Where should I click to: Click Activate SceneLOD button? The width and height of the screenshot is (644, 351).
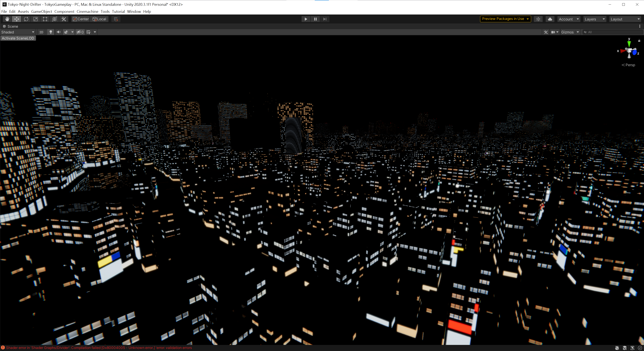pyautogui.click(x=18, y=38)
